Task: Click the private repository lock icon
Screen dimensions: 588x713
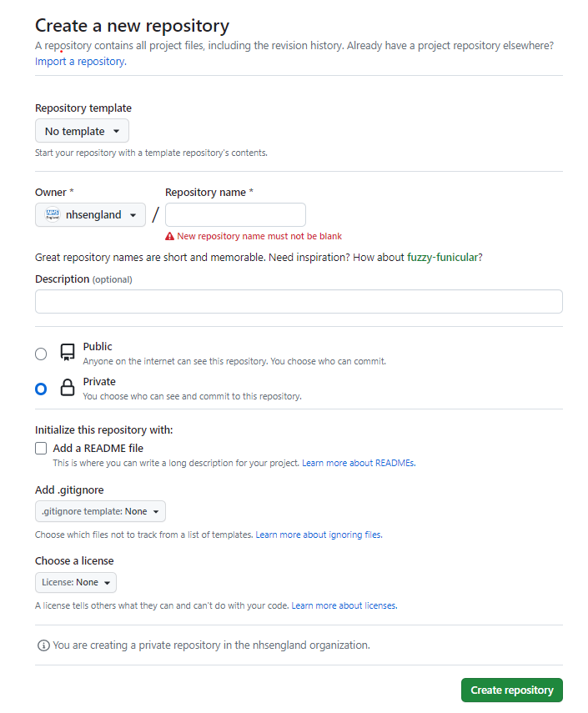Action: click(68, 388)
